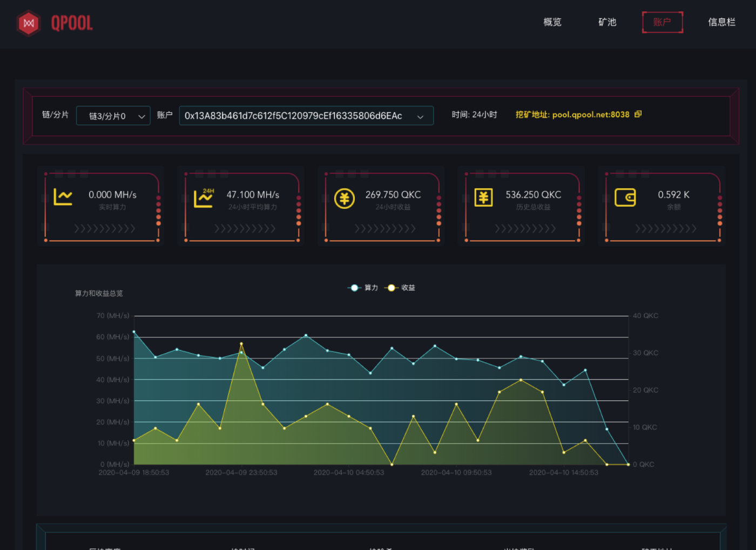Click the yellow earnings peak data point
The width and height of the screenshot is (756, 550).
(x=241, y=344)
